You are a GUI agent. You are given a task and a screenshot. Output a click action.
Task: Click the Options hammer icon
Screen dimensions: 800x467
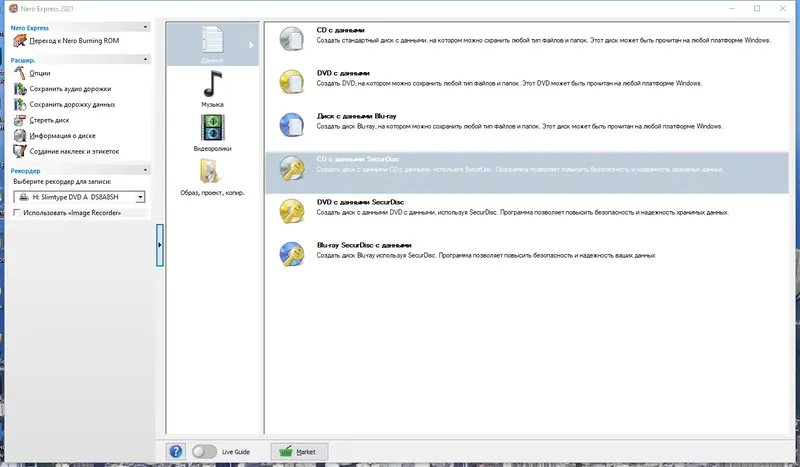coord(19,73)
